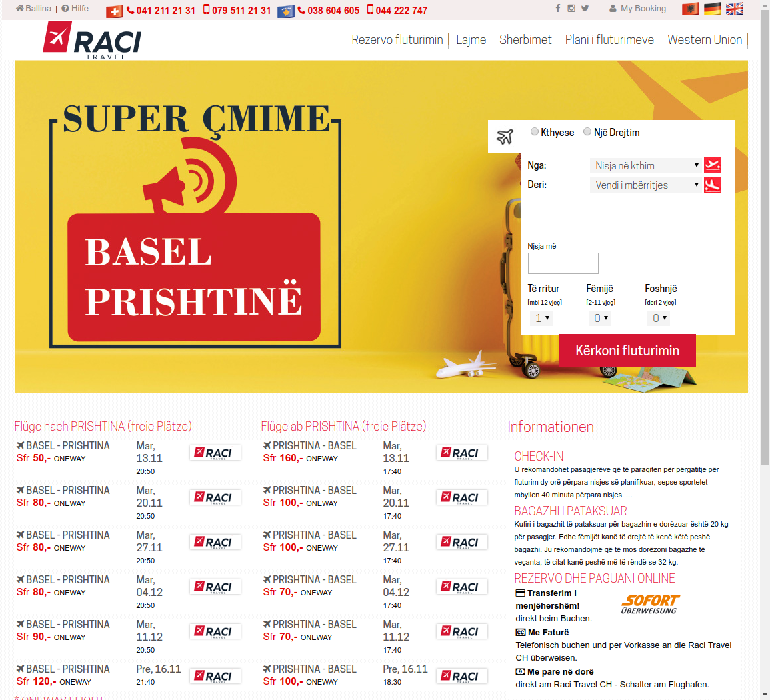Image resolution: width=770 pixels, height=700 pixels.
Task: Open Rezervo fluturimin menu
Action: coord(397,40)
